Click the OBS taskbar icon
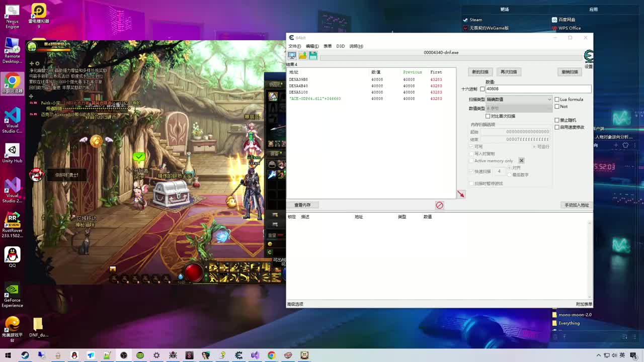Viewport: 644px width, 362px height. (124, 355)
